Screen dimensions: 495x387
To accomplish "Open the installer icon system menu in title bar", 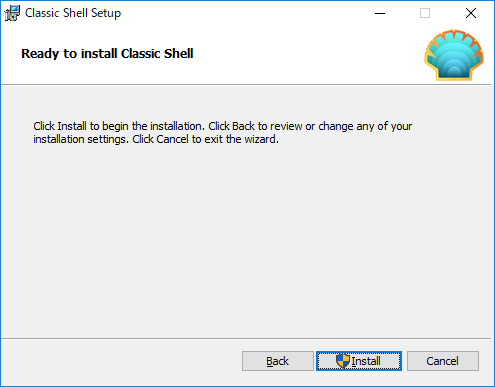I will (x=12, y=13).
